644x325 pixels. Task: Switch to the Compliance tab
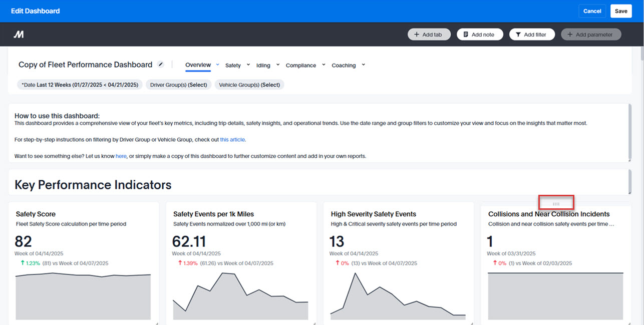click(x=300, y=66)
